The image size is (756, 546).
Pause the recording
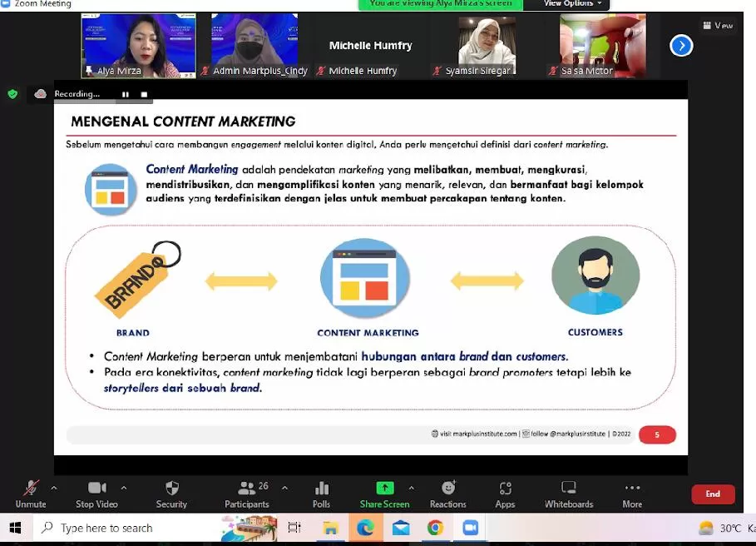pos(126,95)
